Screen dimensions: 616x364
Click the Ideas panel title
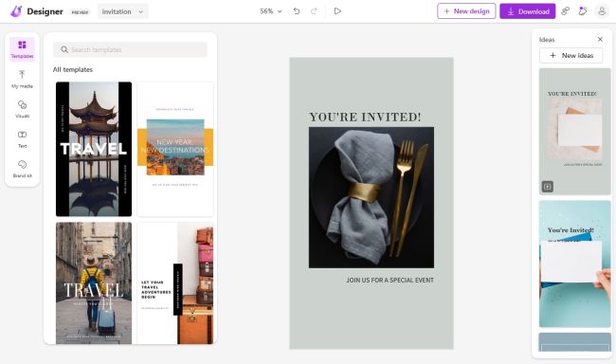[x=547, y=40]
